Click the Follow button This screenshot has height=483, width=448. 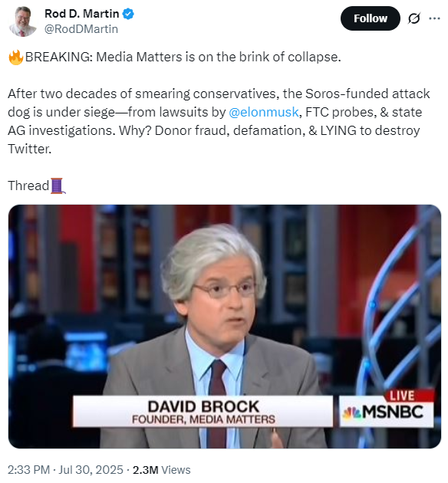click(370, 18)
